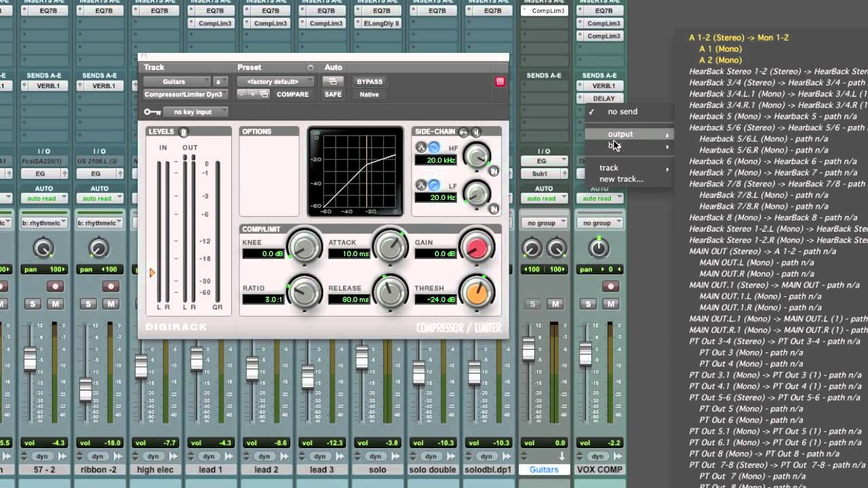868x488 pixels.
Task: Record-arm the ribbon -2 track
Action: coord(110,286)
